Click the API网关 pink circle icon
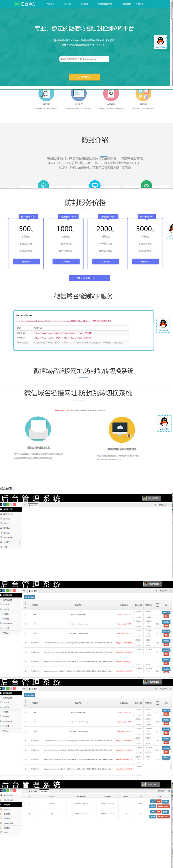173x868 pixels. pos(111,94)
